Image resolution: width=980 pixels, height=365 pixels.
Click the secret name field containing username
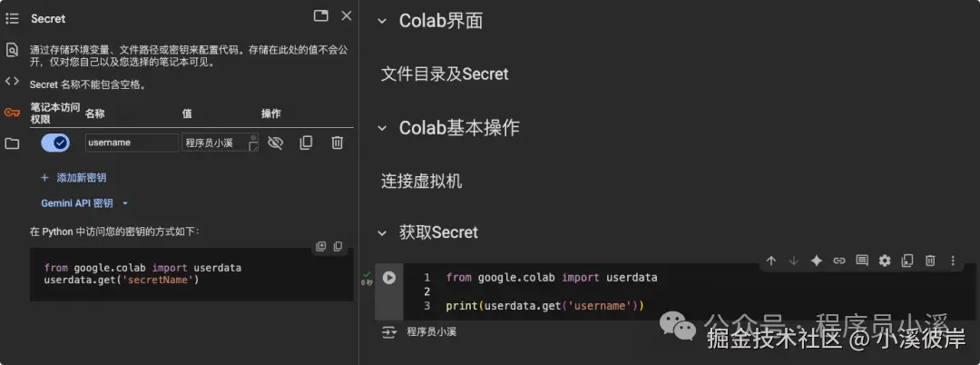[132, 143]
